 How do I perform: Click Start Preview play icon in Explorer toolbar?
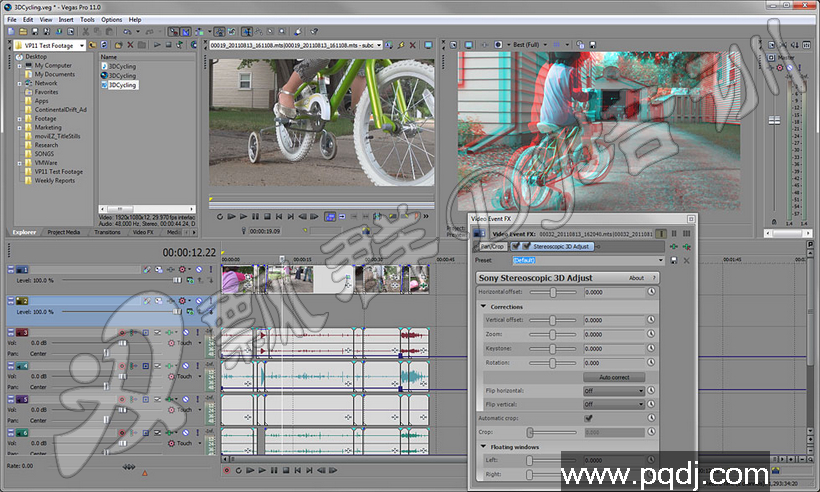(x=157, y=45)
